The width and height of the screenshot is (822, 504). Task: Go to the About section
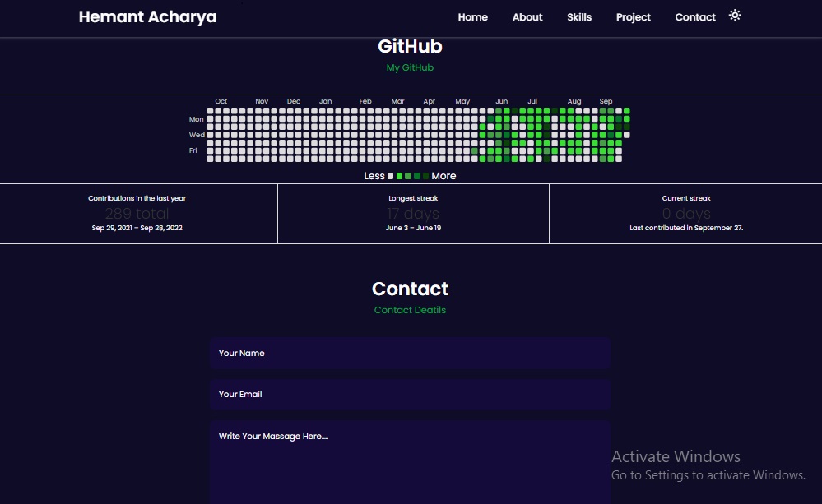coord(527,17)
